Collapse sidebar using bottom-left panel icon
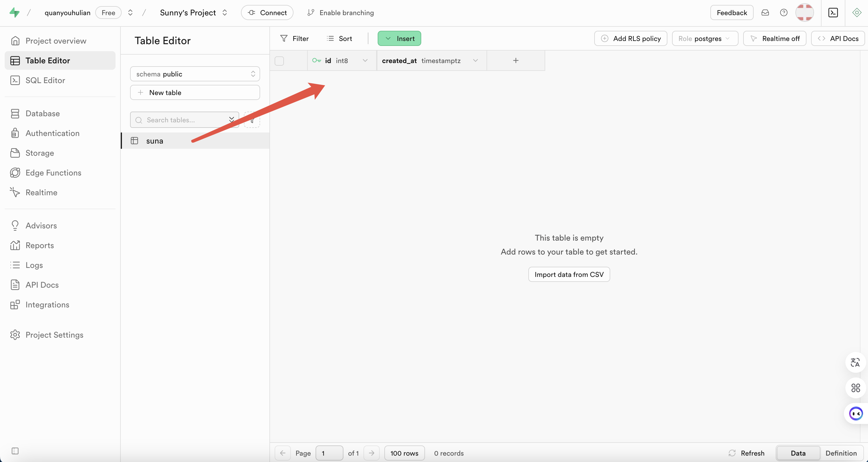The image size is (868, 462). point(15,451)
